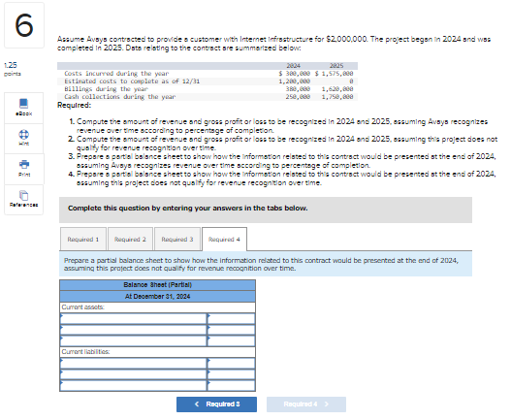Open second current assets account dropdown
This screenshot has height=420, width=511.
pyautogui.click(x=133, y=330)
